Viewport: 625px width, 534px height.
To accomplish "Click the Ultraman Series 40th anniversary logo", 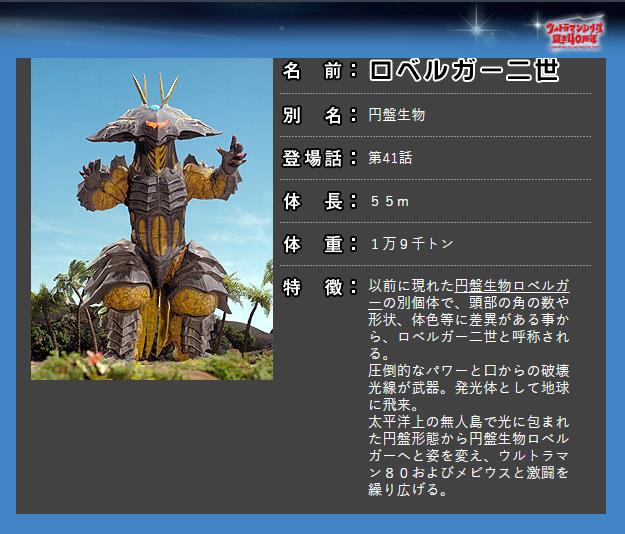I will tap(574, 33).
